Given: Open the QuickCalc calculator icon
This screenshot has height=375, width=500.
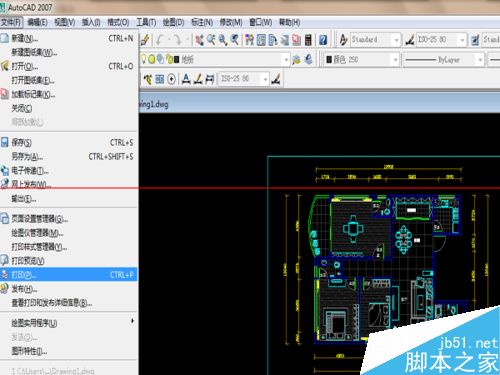Looking at the screenshot, I should click(x=308, y=40).
